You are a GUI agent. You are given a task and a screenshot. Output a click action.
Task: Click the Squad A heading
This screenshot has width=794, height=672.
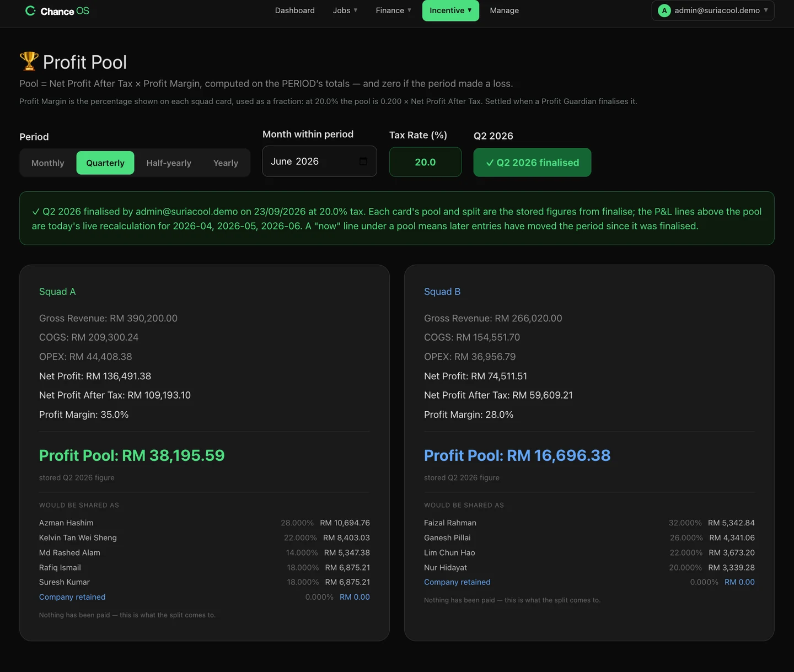57,292
